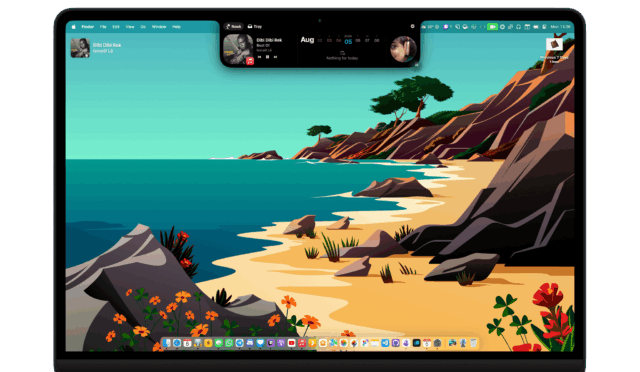Launch WhatsApp from the Dock

click(x=229, y=343)
